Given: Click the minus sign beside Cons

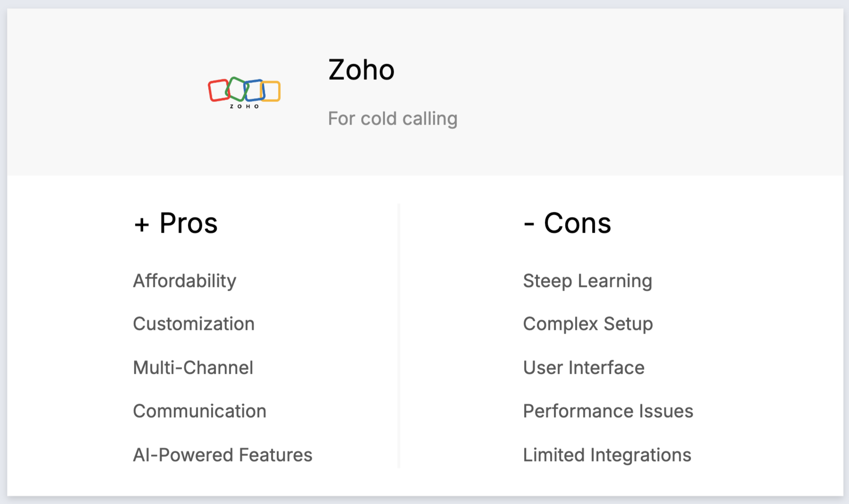Looking at the screenshot, I should click(529, 224).
